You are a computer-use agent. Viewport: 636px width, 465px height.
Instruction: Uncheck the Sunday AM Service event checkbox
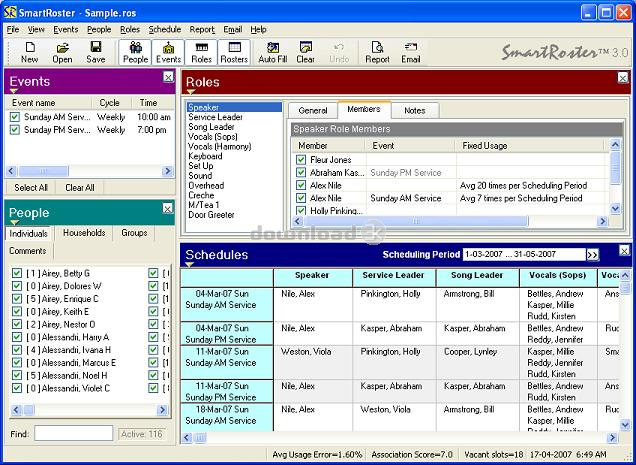15,117
